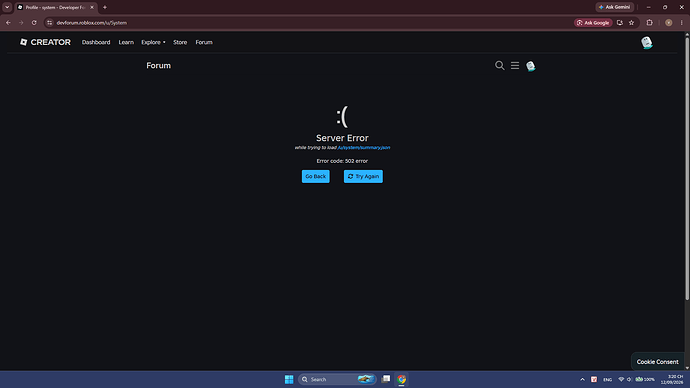Expand the Explore dropdown menu
690x388 pixels.
tap(153, 42)
